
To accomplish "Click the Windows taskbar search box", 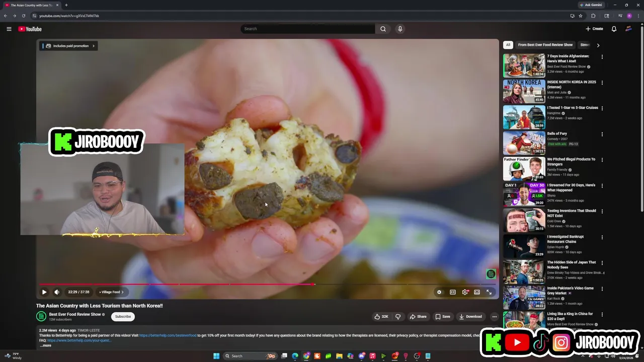I will [x=250, y=356].
